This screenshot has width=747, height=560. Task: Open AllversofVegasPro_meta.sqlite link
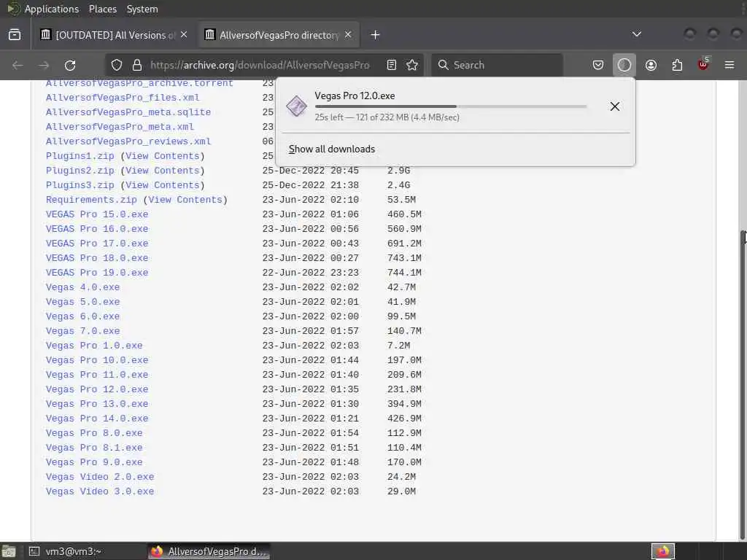click(128, 112)
